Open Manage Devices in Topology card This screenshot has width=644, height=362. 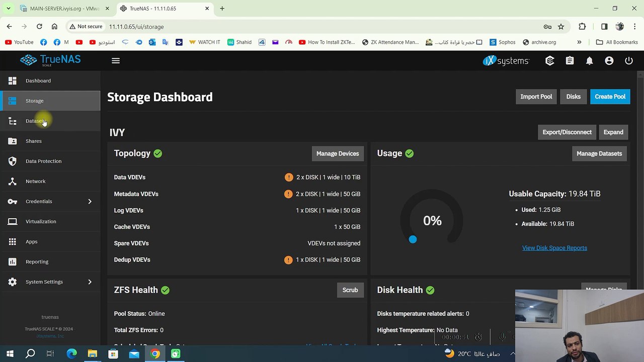click(x=338, y=153)
